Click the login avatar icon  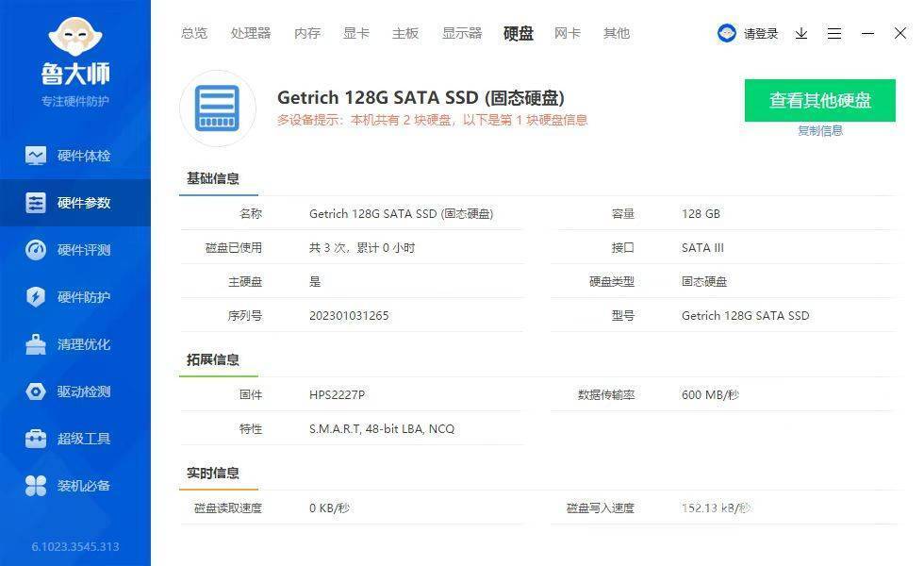pyautogui.click(x=727, y=33)
